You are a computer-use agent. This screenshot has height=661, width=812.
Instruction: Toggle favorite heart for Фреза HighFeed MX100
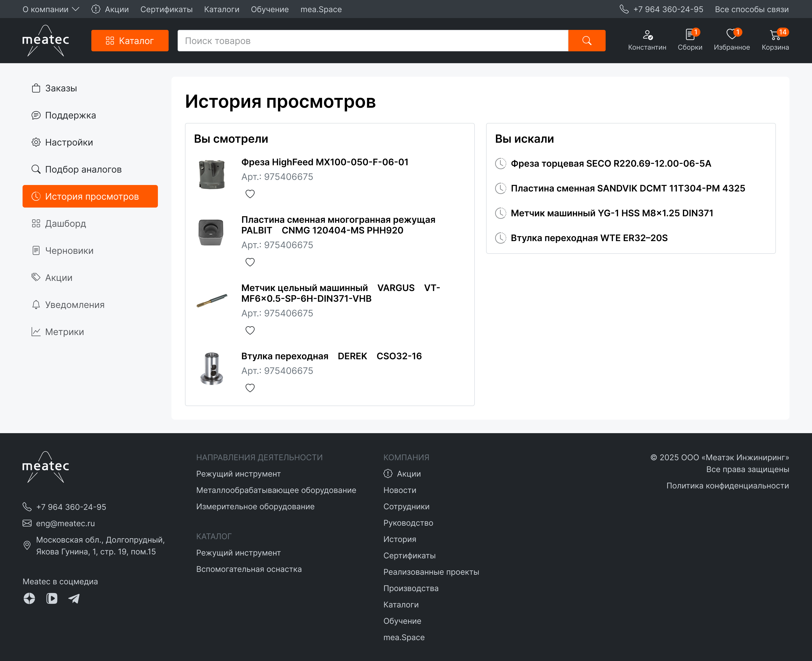click(250, 194)
